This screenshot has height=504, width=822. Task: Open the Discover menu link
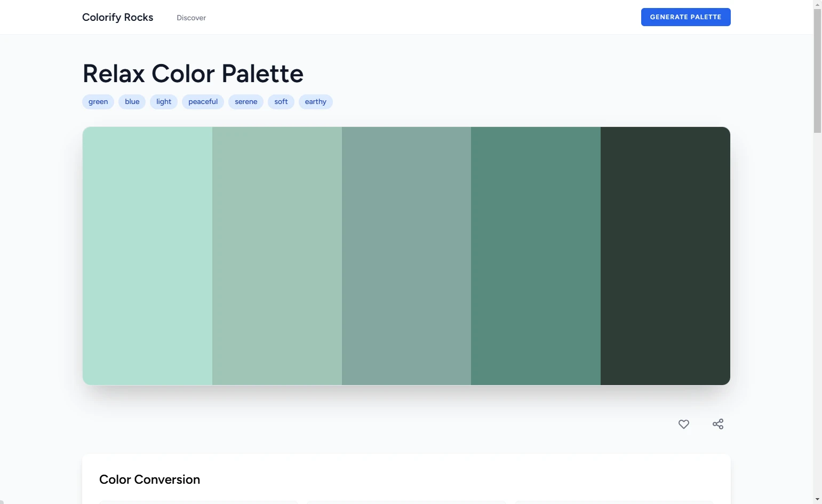click(191, 18)
